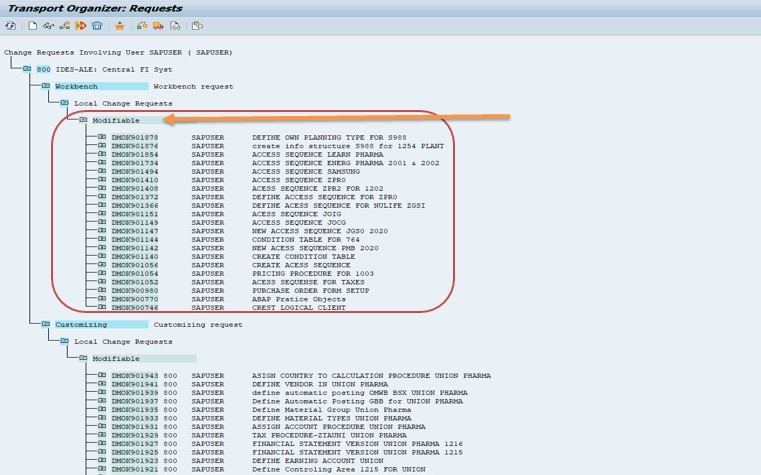Viewport: 761px width, 475px height.
Task: Expand request DMOK901878 folder icon
Action: click(102, 137)
